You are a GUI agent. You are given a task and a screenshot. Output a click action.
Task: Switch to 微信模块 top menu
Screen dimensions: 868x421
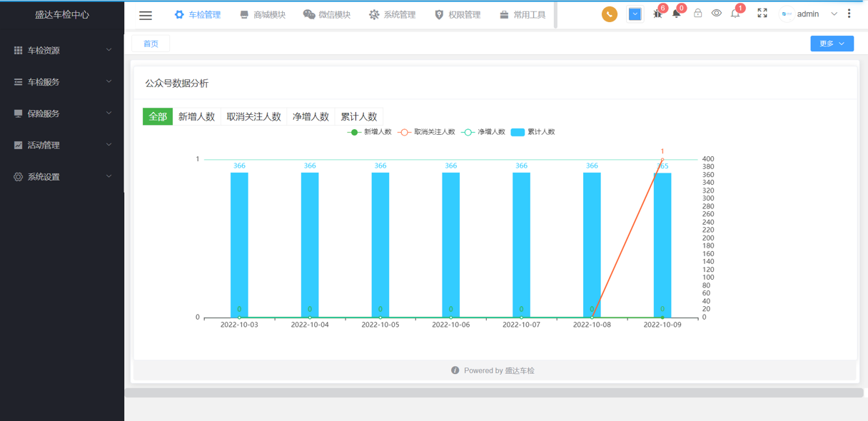pos(327,15)
